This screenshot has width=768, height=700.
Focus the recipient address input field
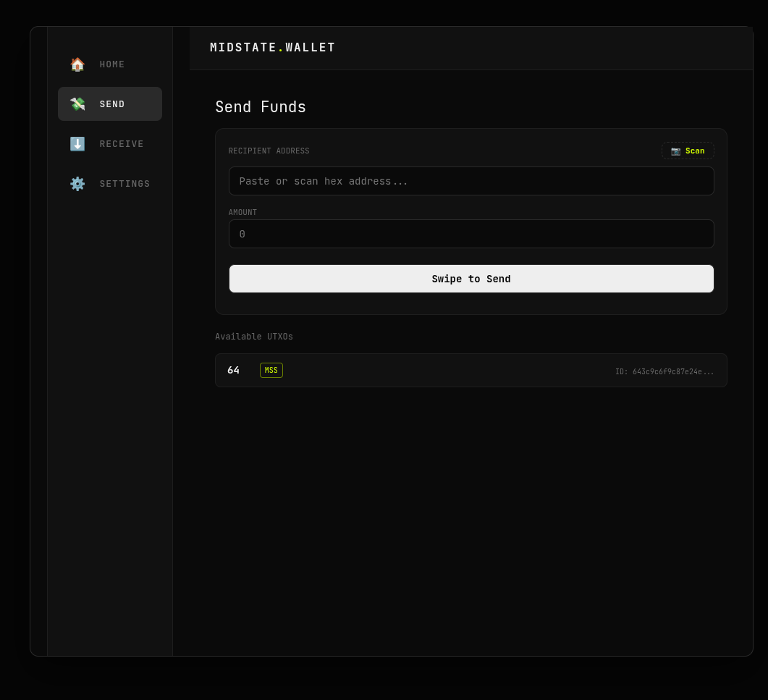pos(471,181)
